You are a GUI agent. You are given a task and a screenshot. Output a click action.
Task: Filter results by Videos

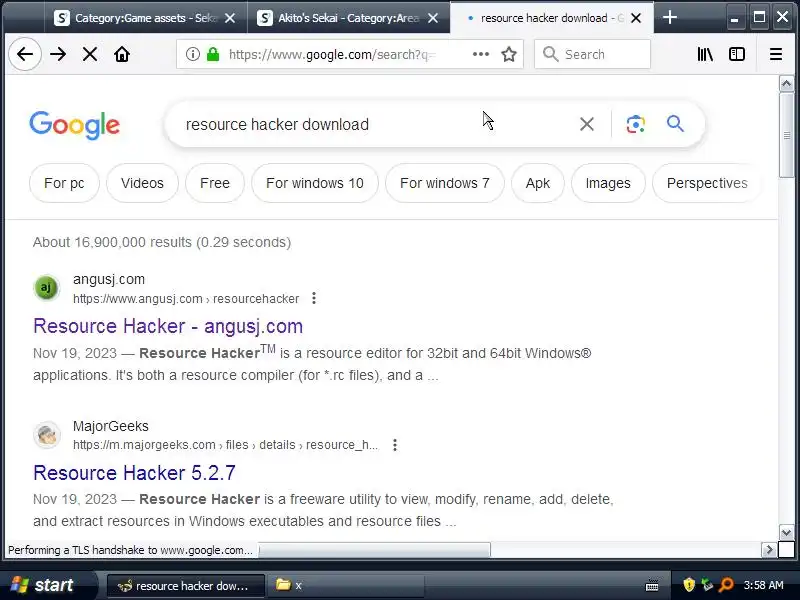tap(142, 183)
